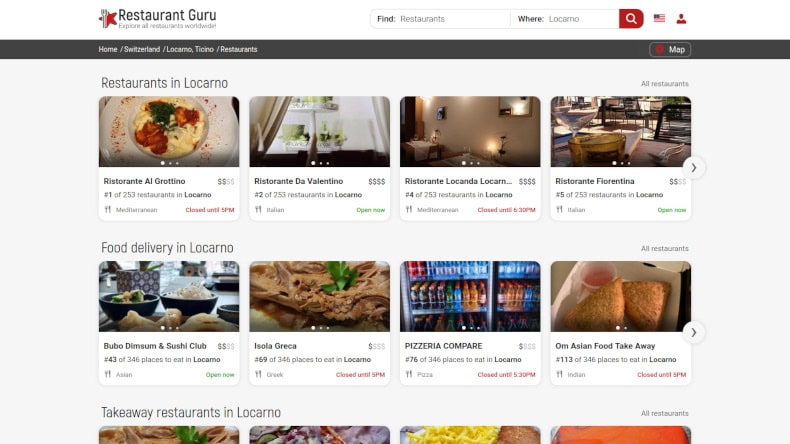The height and width of the screenshot is (444, 790).
Task: Click price rating on Al Grottino card
Action: (x=226, y=181)
